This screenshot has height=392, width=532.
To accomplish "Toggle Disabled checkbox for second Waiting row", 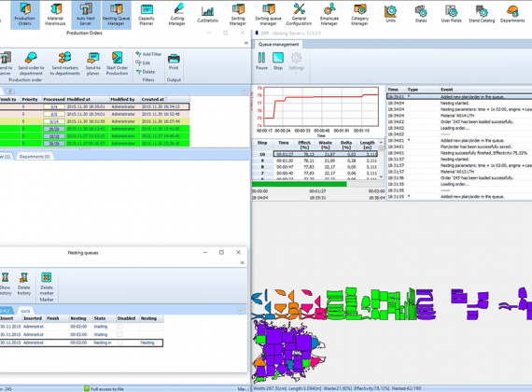I will click(119, 335).
